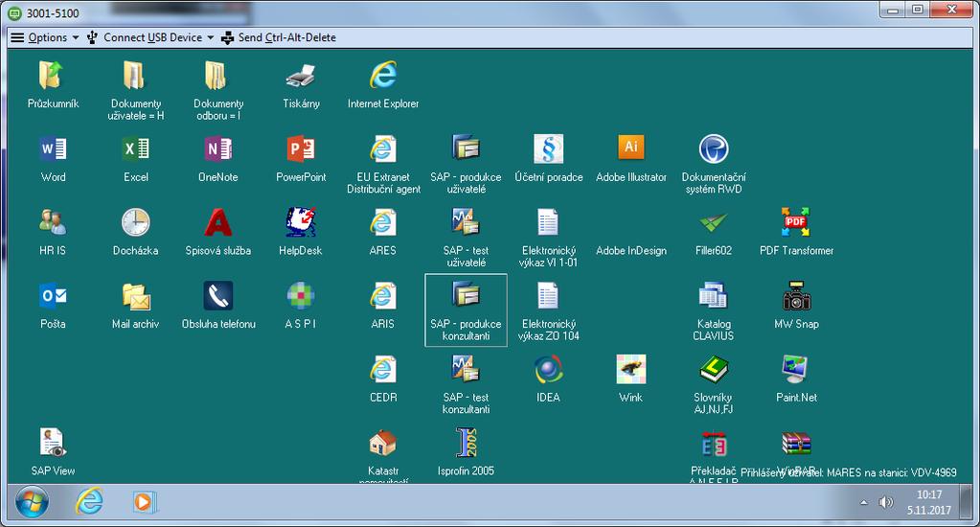This screenshot has width=980, height=527.
Task: Open the Docházka clock icon
Action: point(135,222)
